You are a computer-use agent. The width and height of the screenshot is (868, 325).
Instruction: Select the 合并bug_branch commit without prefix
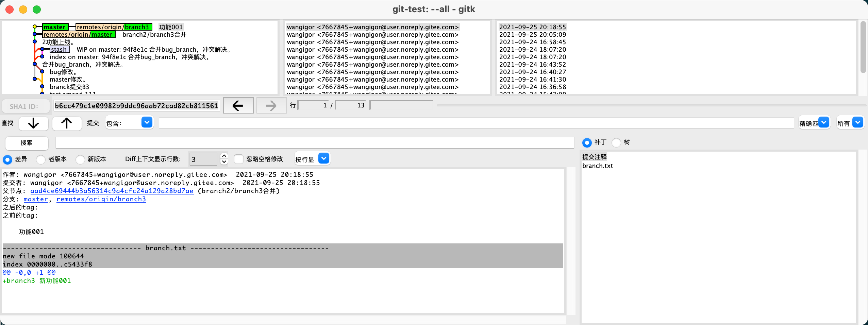(83, 64)
